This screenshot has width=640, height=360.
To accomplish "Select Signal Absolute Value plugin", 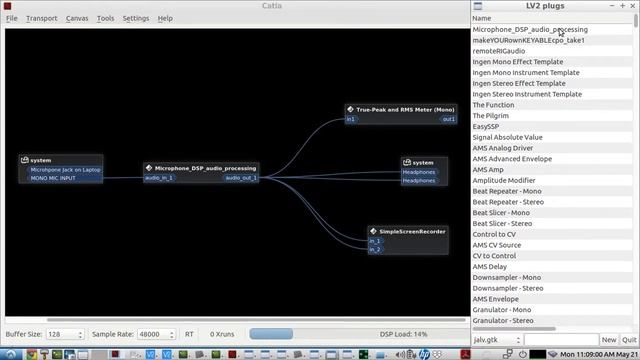I will 552,137.
